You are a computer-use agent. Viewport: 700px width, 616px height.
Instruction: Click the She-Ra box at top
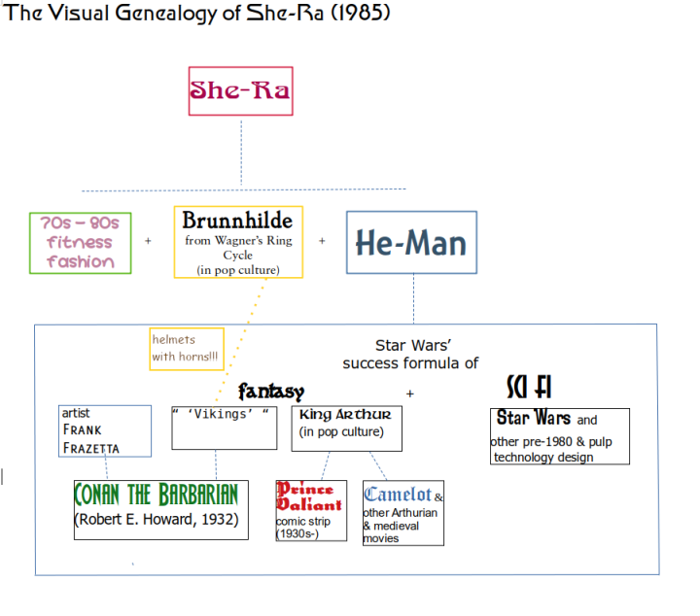click(240, 91)
